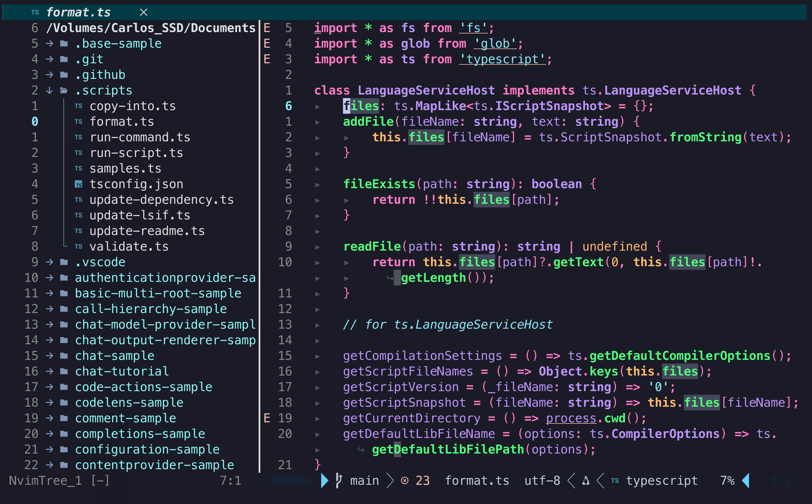Image resolution: width=812 pixels, height=504 pixels.
Task: Click the TS icon beside copy-into.ts in the tree
Action: (x=79, y=106)
